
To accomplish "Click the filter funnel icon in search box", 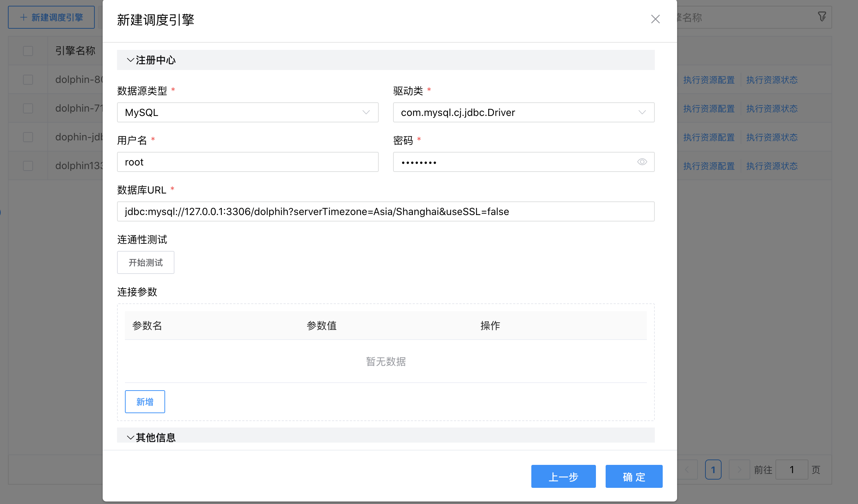I will point(822,17).
